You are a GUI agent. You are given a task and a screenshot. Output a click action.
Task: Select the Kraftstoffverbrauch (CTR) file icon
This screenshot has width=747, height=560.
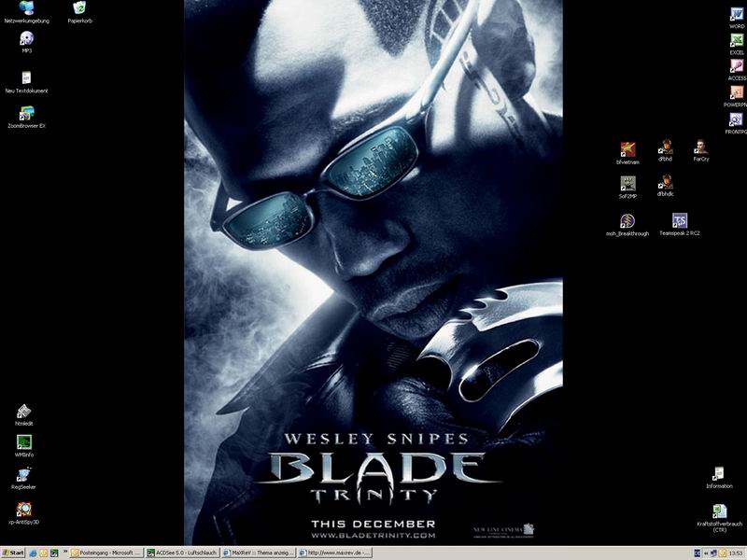(719, 512)
